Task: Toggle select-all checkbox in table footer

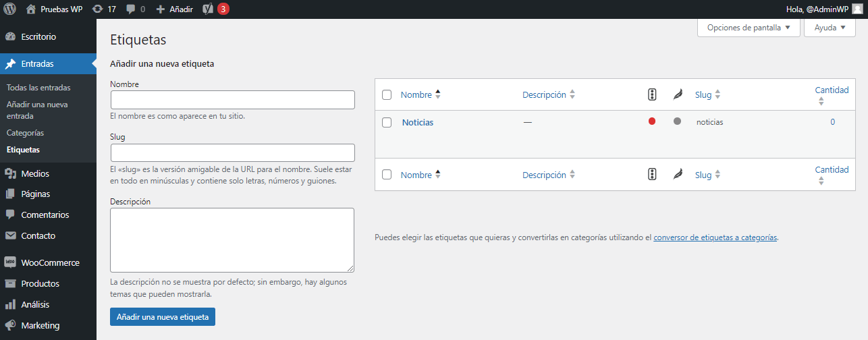Action: point(387,175)
